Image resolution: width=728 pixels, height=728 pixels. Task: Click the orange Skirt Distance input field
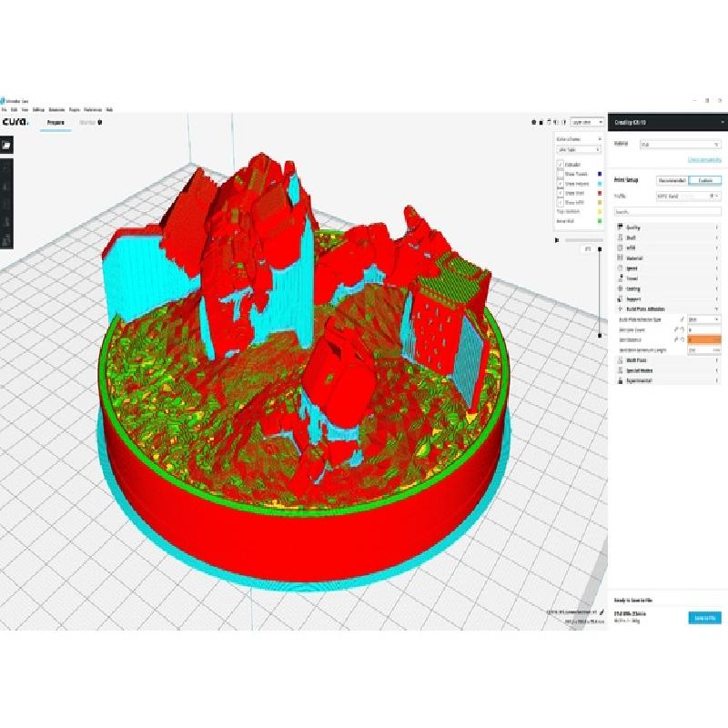tap(703, 339)
